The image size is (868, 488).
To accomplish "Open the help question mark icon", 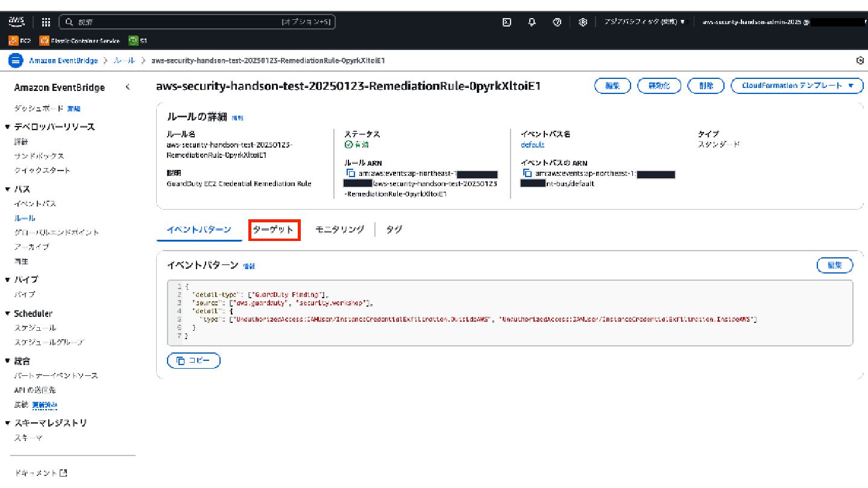I will tap(557, 22).
